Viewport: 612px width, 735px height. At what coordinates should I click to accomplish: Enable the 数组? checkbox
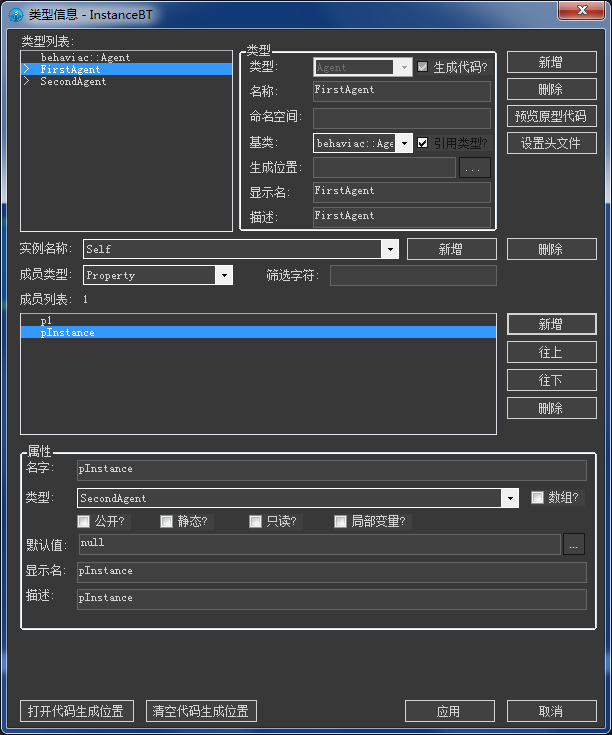(x=537, y=497)
